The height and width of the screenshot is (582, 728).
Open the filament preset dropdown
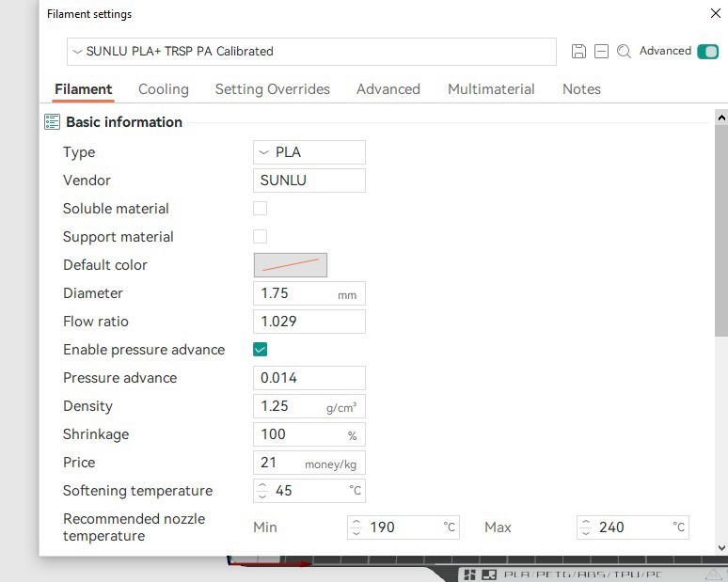point(311,52)
